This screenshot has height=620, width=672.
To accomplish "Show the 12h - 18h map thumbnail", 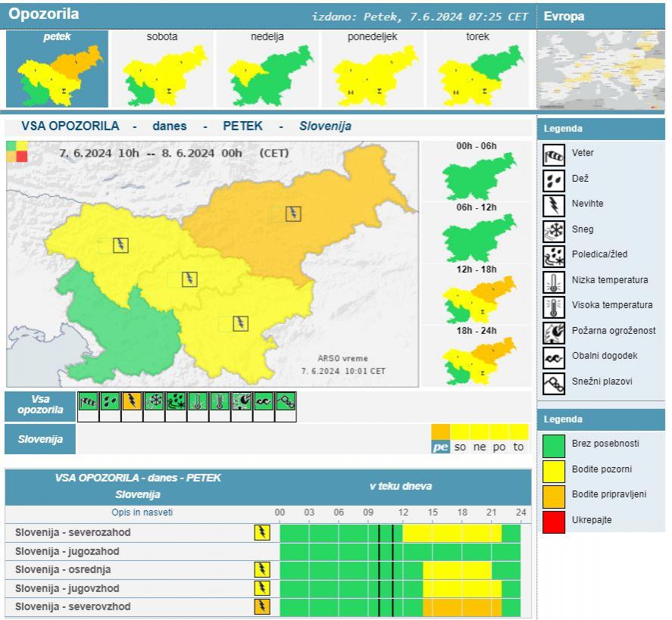I will tap(479, 295).
